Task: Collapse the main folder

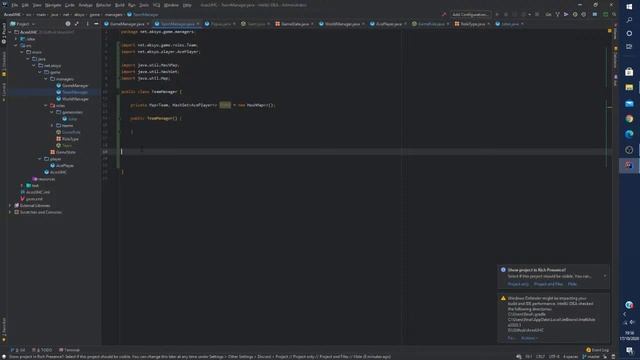Action: click(22, 52)
